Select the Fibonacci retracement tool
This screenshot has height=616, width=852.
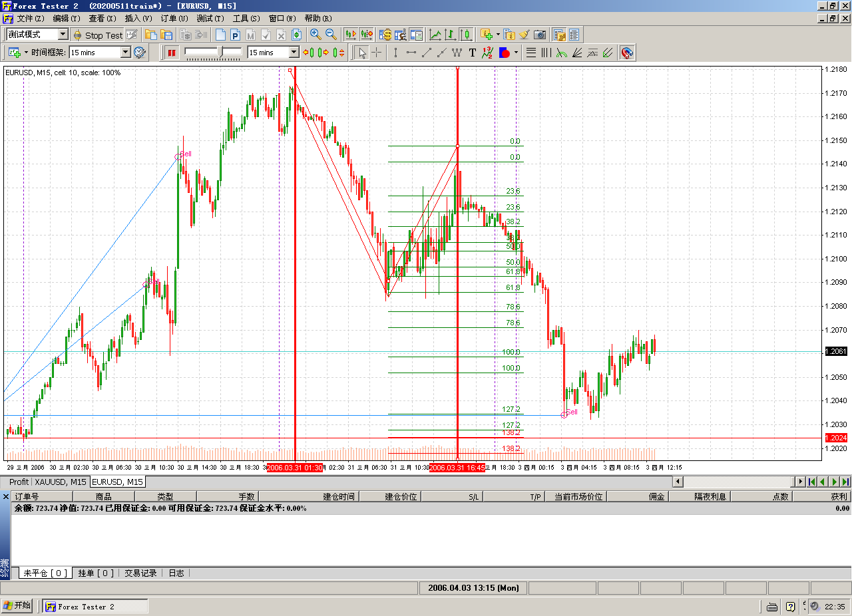coord(531,53)
